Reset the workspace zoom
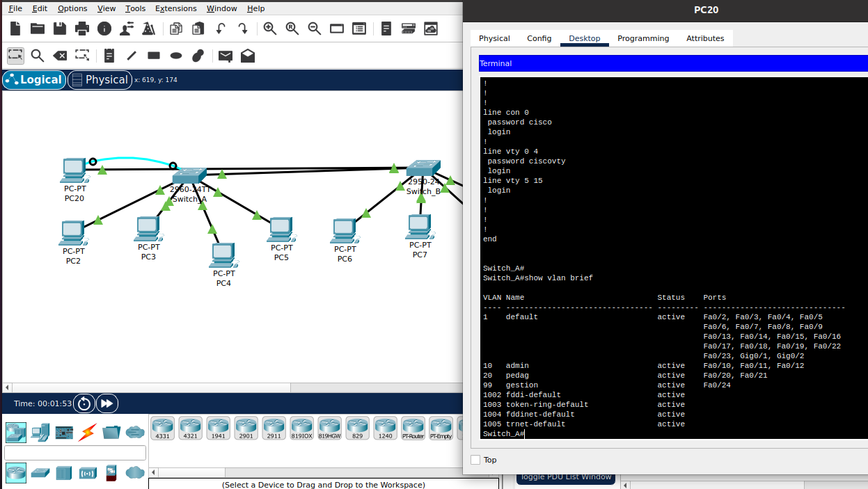 tap(292, 29)
